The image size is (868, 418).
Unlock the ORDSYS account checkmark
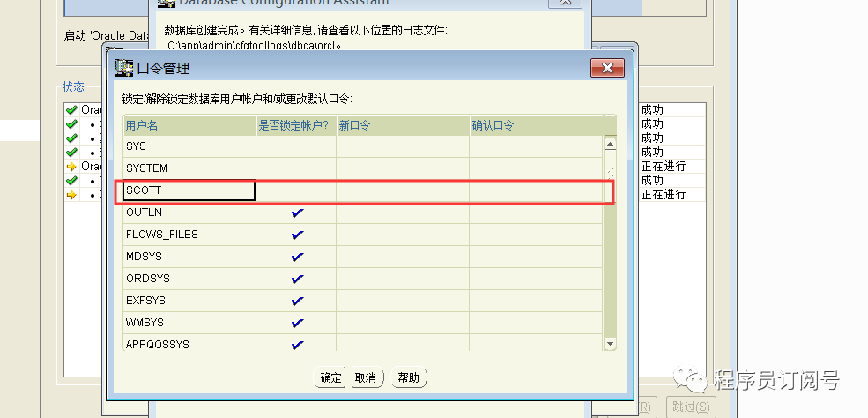(x=297, y=279)
